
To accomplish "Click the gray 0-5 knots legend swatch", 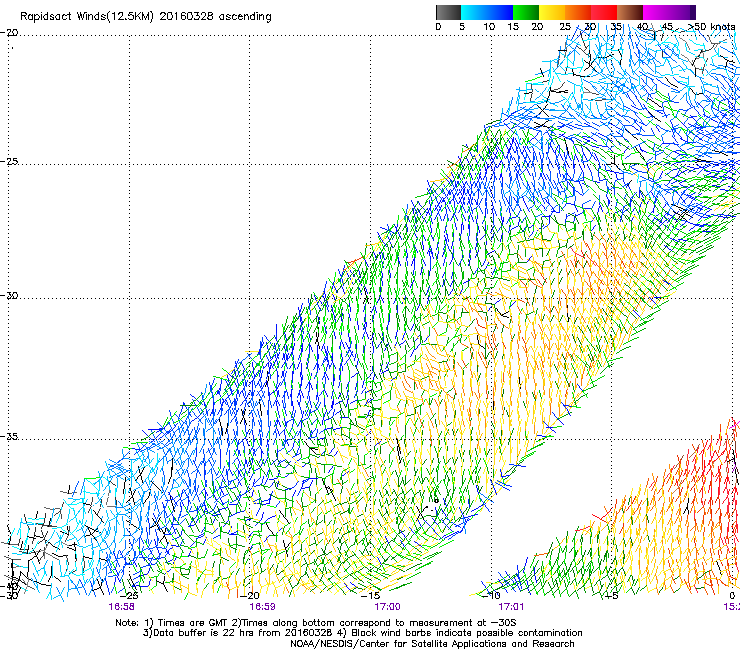I will tap(448, 12).
